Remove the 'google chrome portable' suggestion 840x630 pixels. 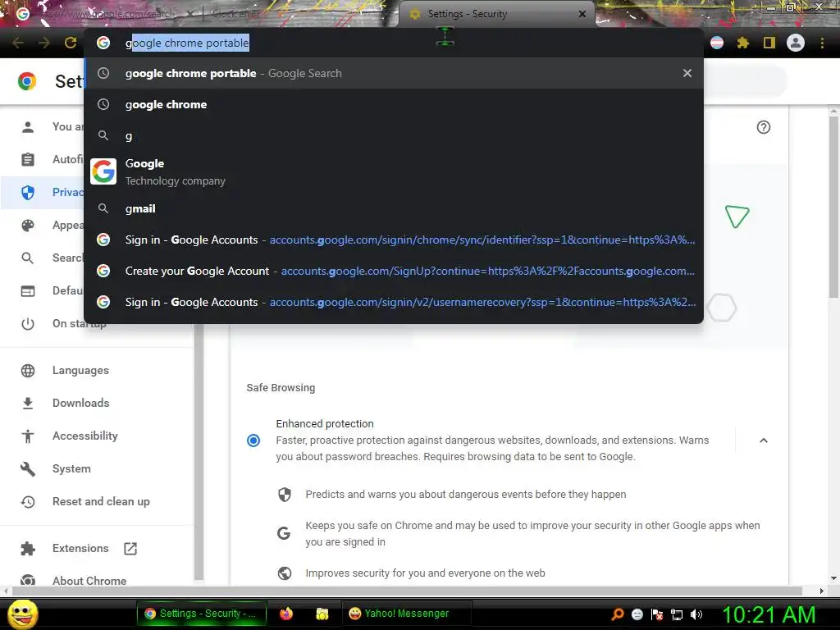[687, 73]
